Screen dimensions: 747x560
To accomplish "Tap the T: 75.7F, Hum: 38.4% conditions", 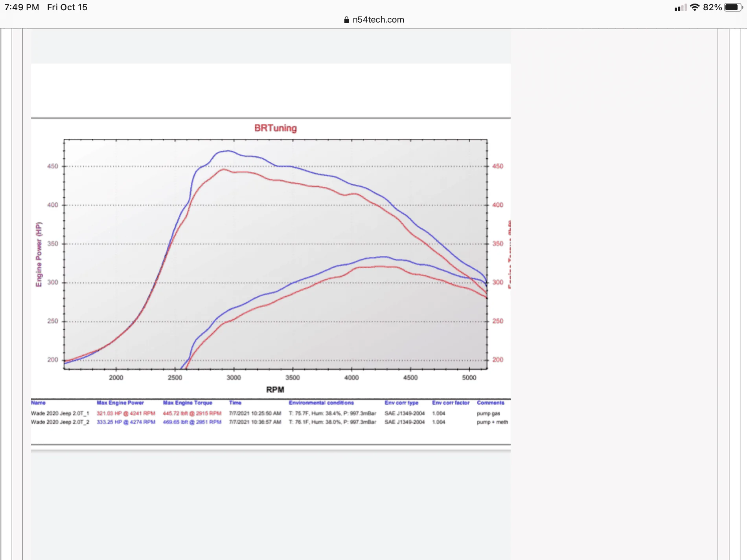I will [x=333, y=413].
